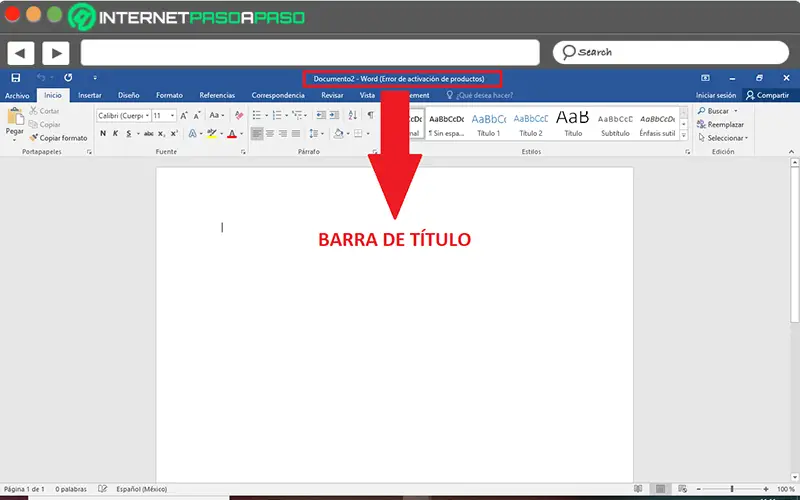Click the Pegar (paste) icon
800x500 pixels.
pyautogui.click(x=14, y=117)
